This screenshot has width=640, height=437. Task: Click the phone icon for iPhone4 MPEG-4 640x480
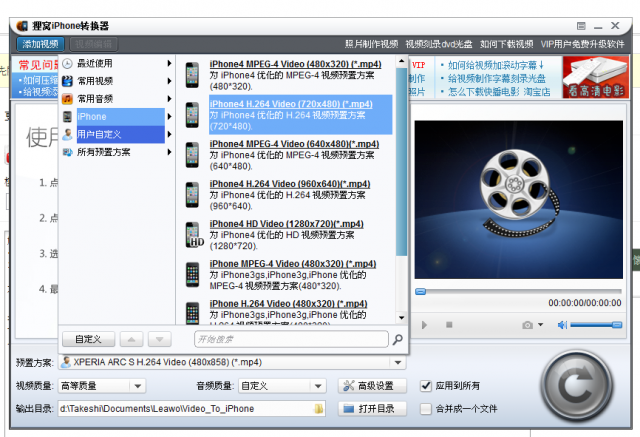point(192,155)
